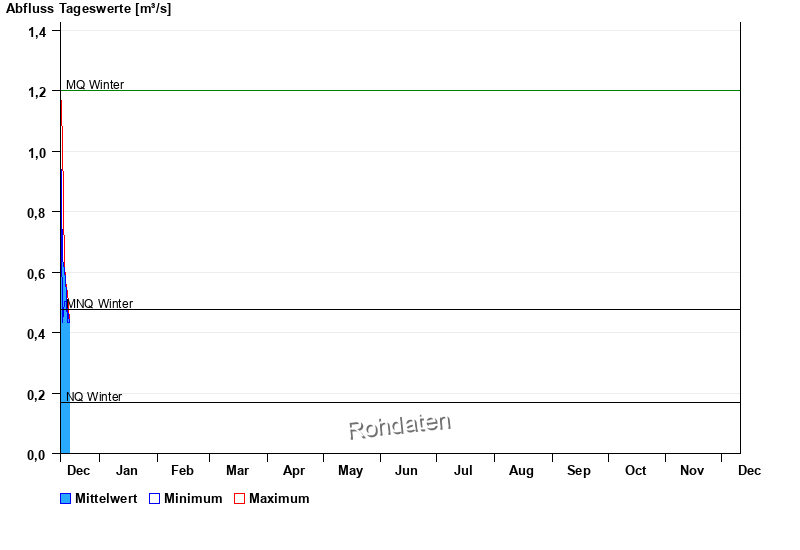Click the 1,2 value on y-axis
The height and width of the screenshot is (550, 800).
[38, 92]
